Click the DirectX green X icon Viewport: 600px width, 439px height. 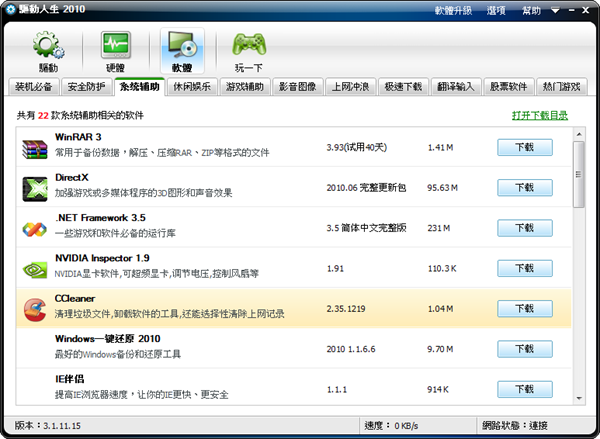(x=35, y=189)
